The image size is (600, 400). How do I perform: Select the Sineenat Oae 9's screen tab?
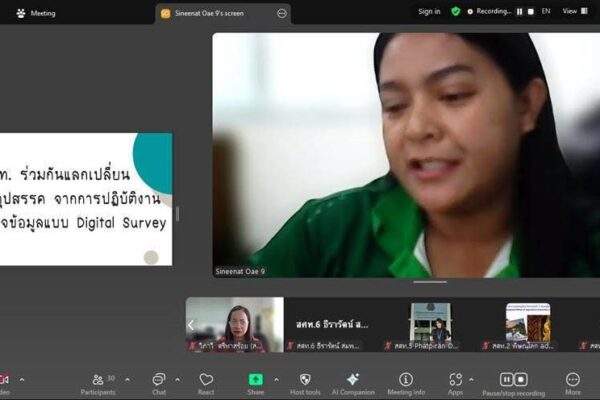216,13
